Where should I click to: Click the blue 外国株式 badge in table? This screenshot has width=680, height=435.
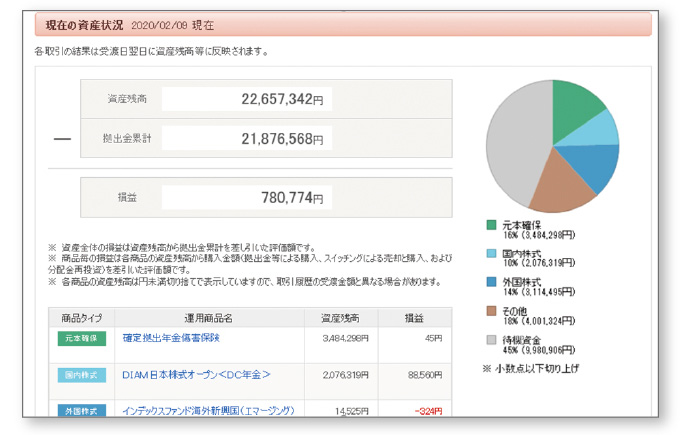click(x=82, y=410)
